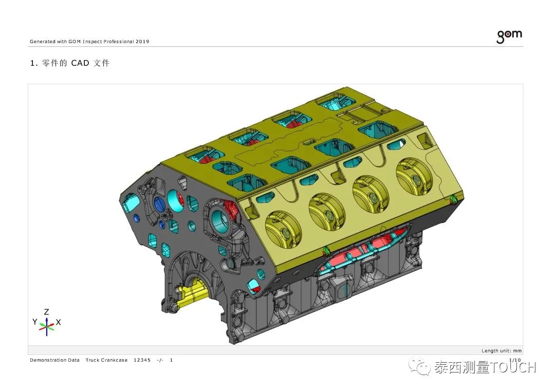Click the crankcase CAD model image

click(x=291, y=215)
